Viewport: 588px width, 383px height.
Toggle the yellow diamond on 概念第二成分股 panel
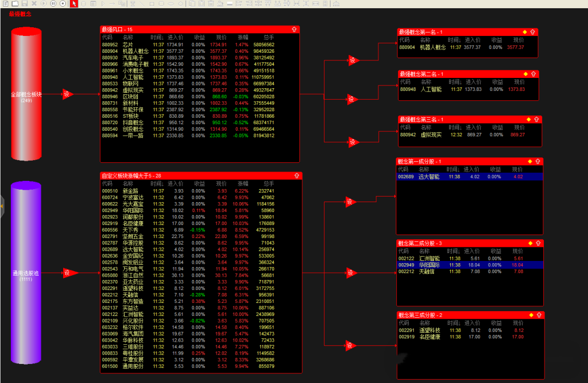click(530, 244)
